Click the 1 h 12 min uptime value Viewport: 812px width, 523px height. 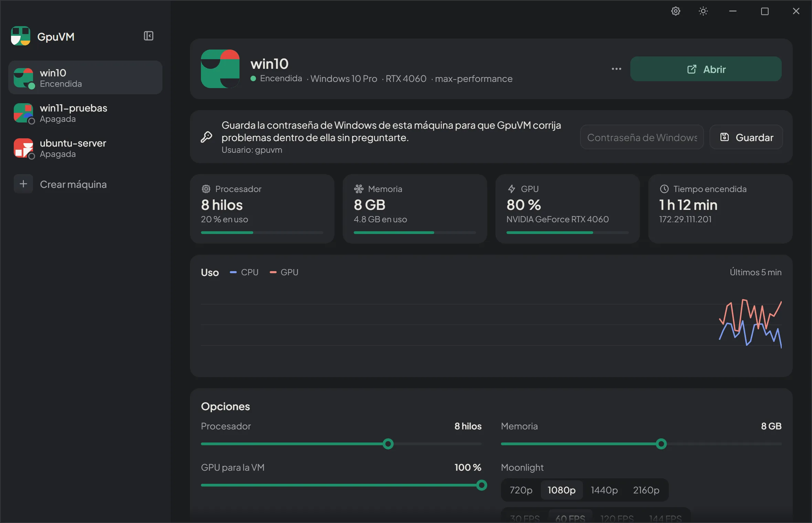point(688,205)
